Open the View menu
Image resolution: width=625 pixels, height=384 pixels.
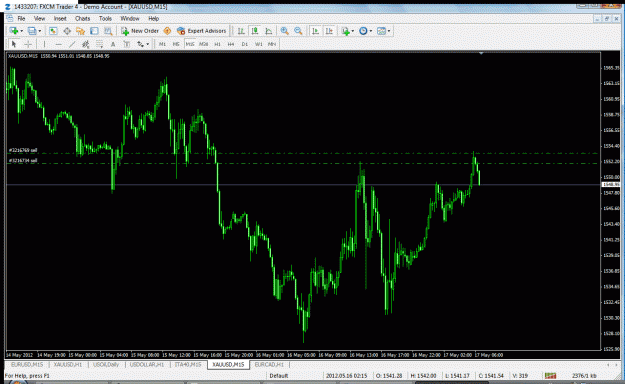coord(39,18)
